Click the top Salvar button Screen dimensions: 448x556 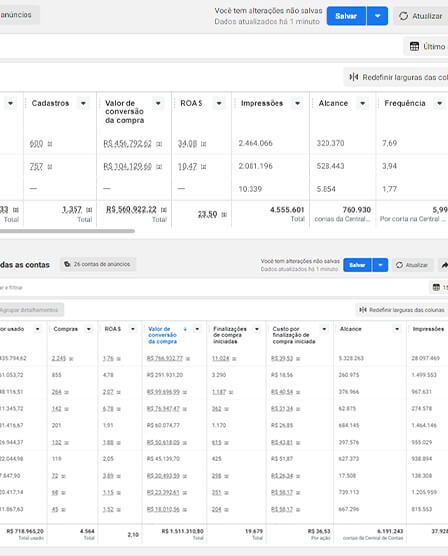point(346,16)
